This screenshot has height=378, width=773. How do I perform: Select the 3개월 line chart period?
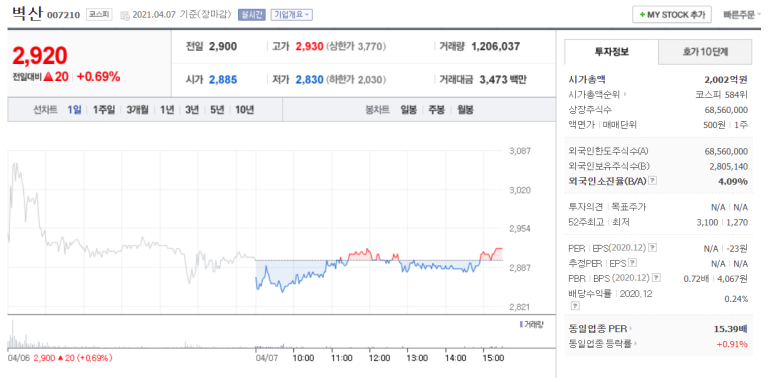137,110
